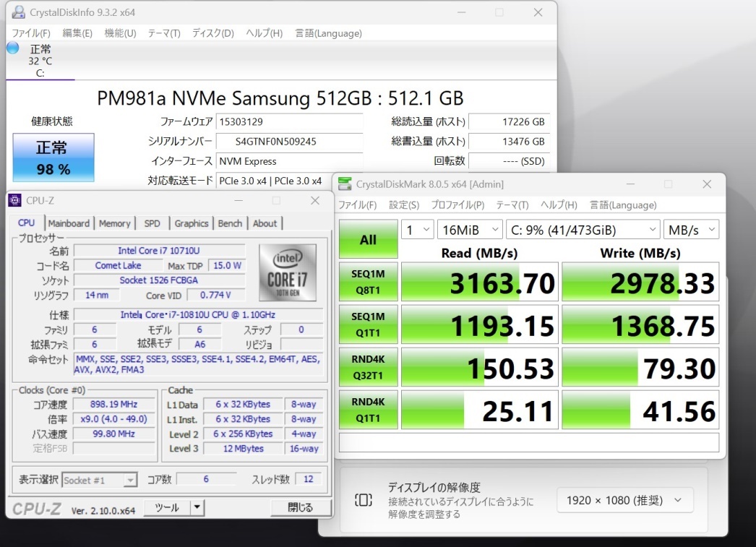Select the CPU tab in CPU-Z
756x547 pixels.
click(x=27, y=223)
